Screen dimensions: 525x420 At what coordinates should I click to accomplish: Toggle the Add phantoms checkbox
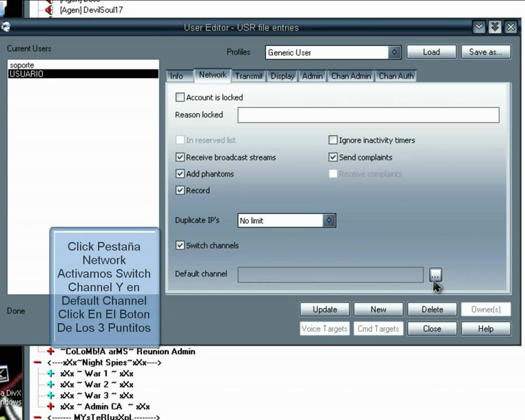tap(180, 173)
